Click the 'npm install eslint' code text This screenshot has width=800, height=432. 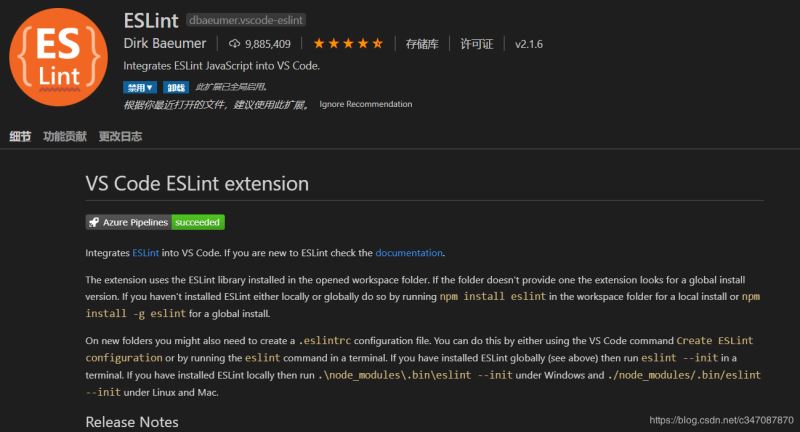[x=493, y=296]
